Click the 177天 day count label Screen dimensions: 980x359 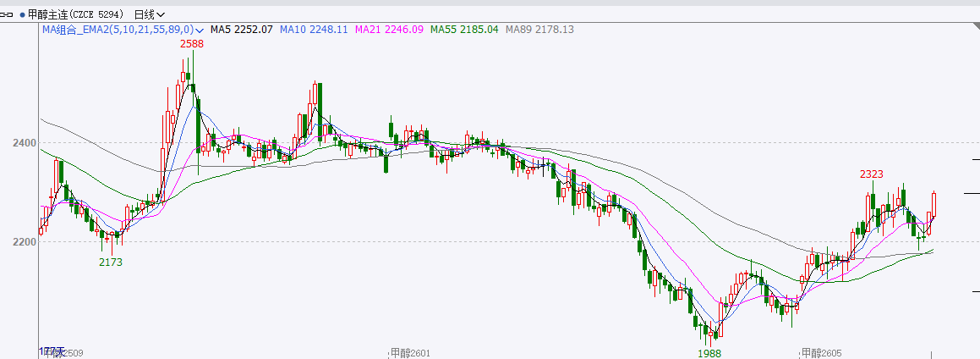(x=52, y=351)
